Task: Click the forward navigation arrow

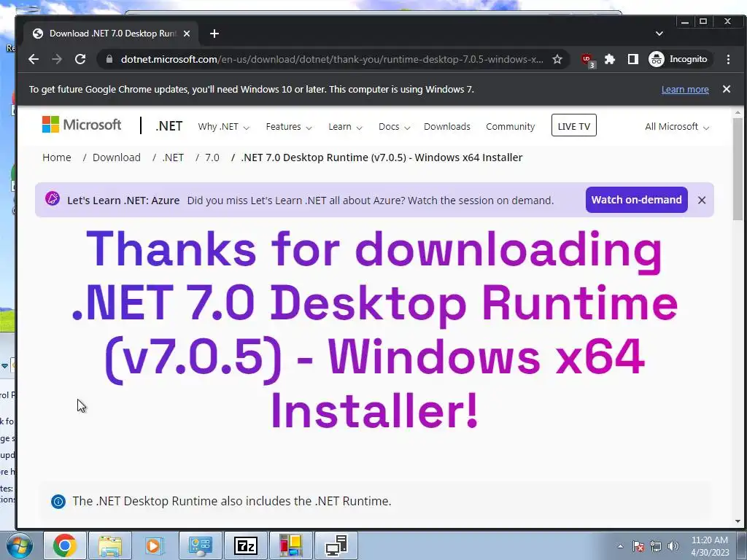Action: [x=57, y=59]
